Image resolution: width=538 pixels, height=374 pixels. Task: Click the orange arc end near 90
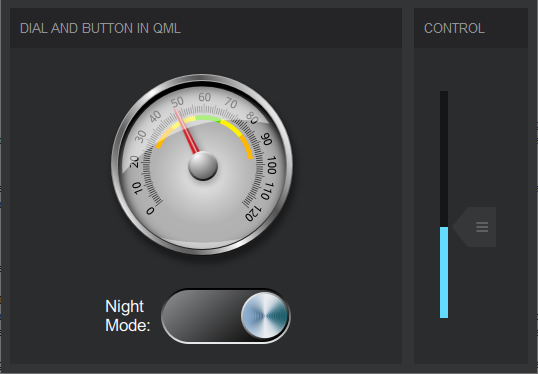[247, 148]
